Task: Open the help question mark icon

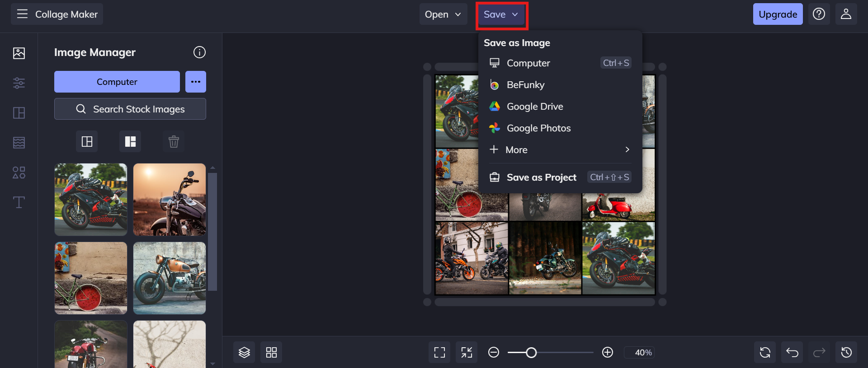Action: pyautogui.click(x=819, y=14)
